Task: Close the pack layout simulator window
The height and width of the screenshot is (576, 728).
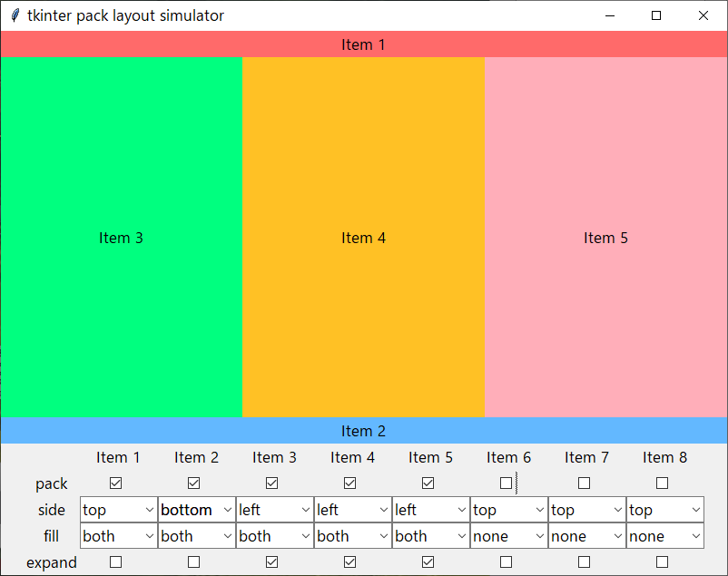Action: [x=703, y=15]
